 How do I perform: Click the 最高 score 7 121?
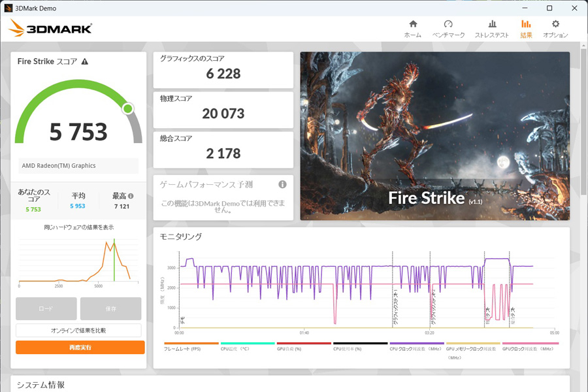coord(122,206)
